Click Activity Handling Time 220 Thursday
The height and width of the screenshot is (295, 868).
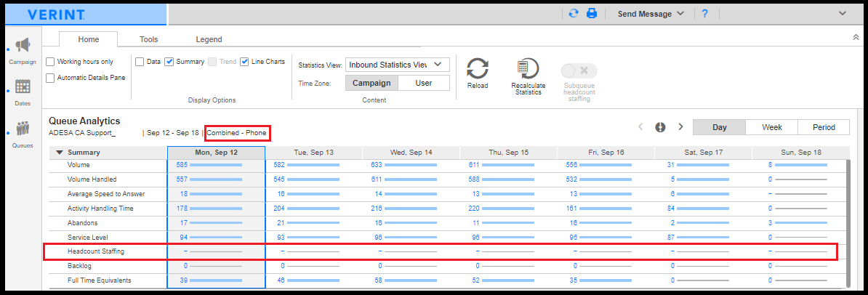click(475, 208)
